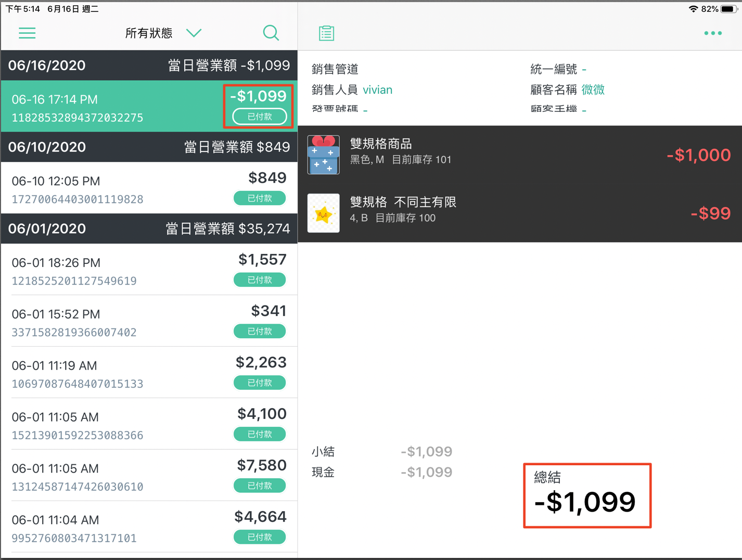Tap 已付款 badge on -$1,099 order
742x560 pixels.
tap(260, 117)
